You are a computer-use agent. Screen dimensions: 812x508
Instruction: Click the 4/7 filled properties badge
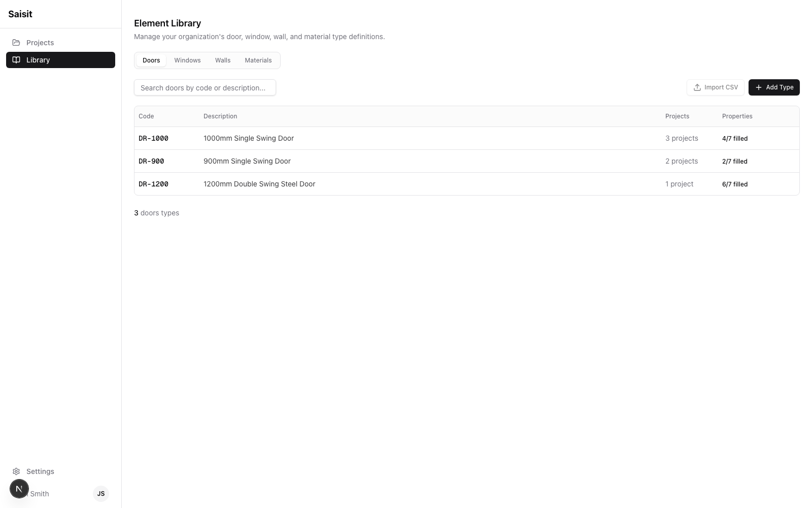(x=735, y=138)
